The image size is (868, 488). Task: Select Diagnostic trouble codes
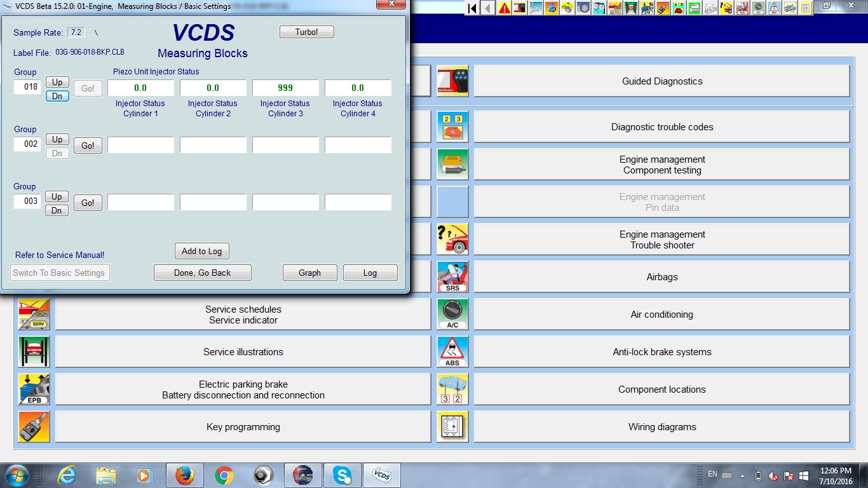click(661, 127)
